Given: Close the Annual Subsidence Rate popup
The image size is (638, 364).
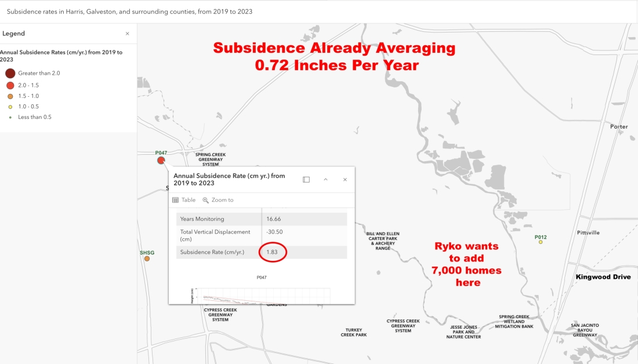Looking at the screenshot, I should 345,180.
